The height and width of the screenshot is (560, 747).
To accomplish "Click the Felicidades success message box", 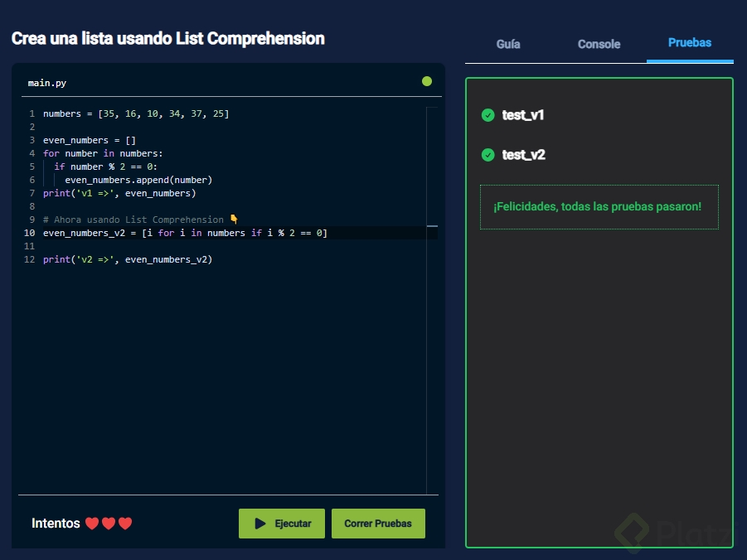I will [599, 206].
